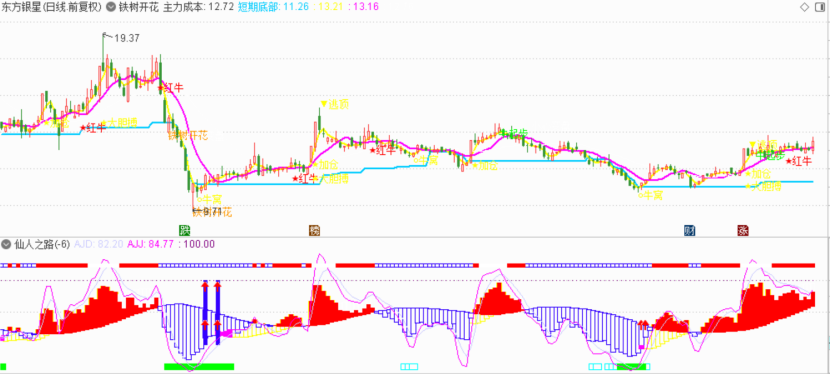Click the blue 财 event marker
Image resolution: width=831 pixels, height=374 pixels.
pyautogui.click(x=689, y=230)
